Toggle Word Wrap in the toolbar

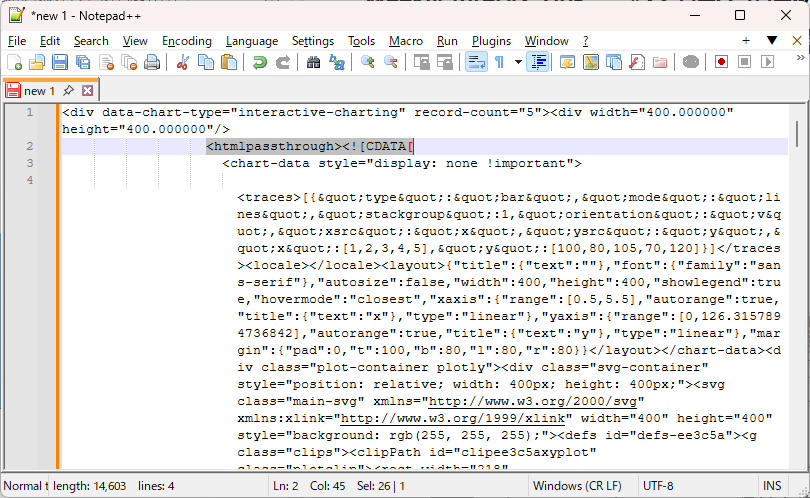coord(476,62)
